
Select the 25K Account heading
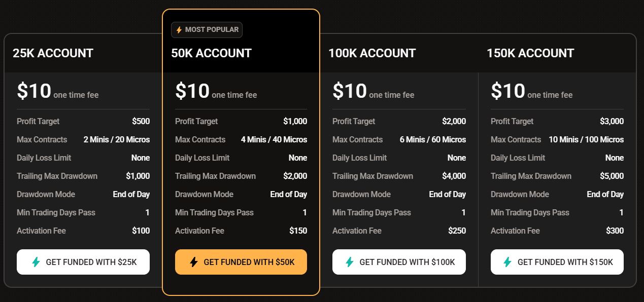(53, 53)
